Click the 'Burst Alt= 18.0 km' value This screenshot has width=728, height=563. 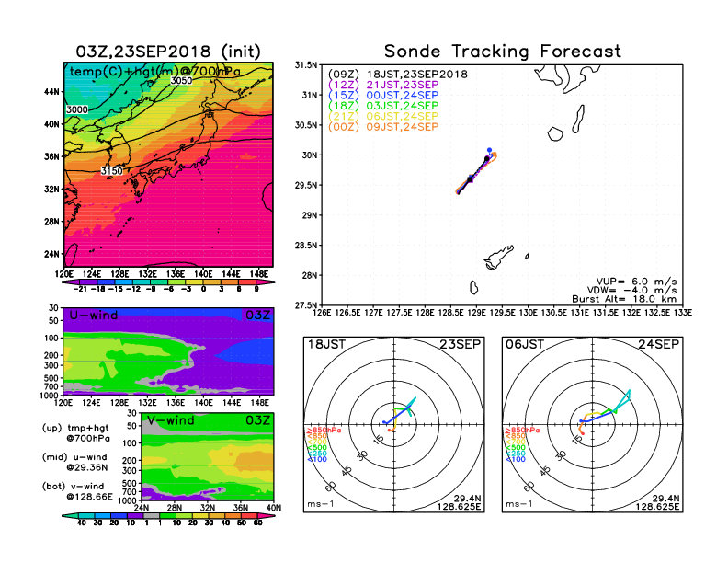click(x=624, y=299)
